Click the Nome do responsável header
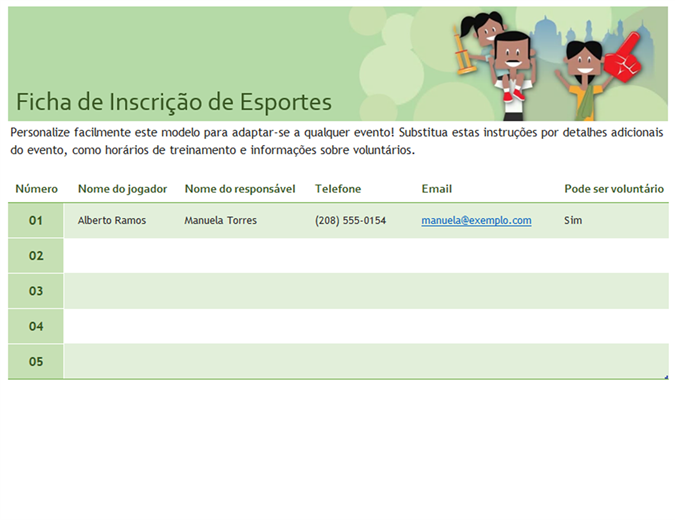Image resolution: width=675 pixels, height=520 pixels. (x=240, y=189)
